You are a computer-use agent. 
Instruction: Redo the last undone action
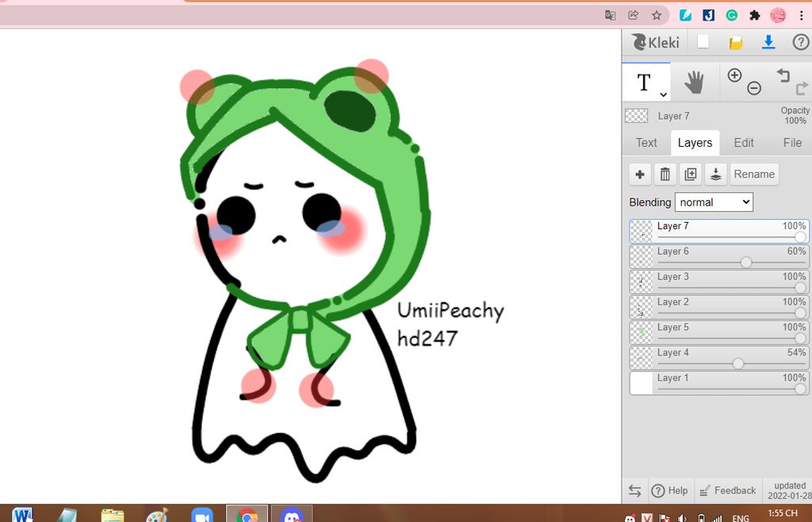click(x=802, y=89)
